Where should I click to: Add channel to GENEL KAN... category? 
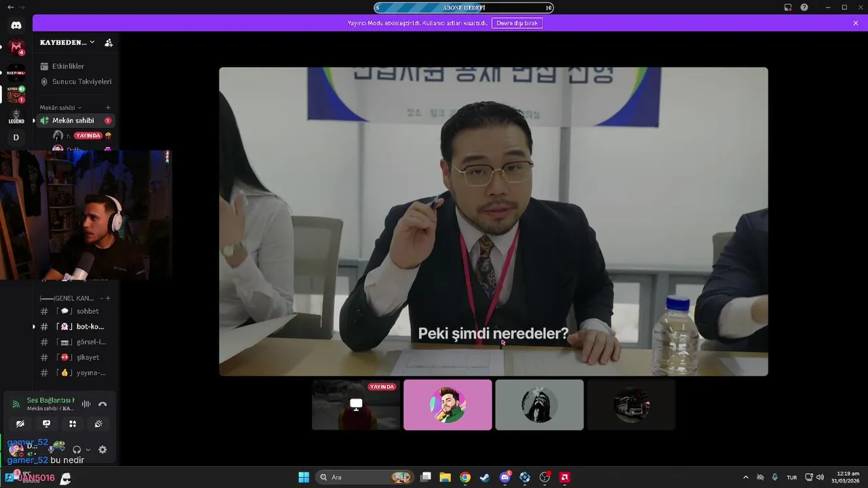(x=108, y=298)
